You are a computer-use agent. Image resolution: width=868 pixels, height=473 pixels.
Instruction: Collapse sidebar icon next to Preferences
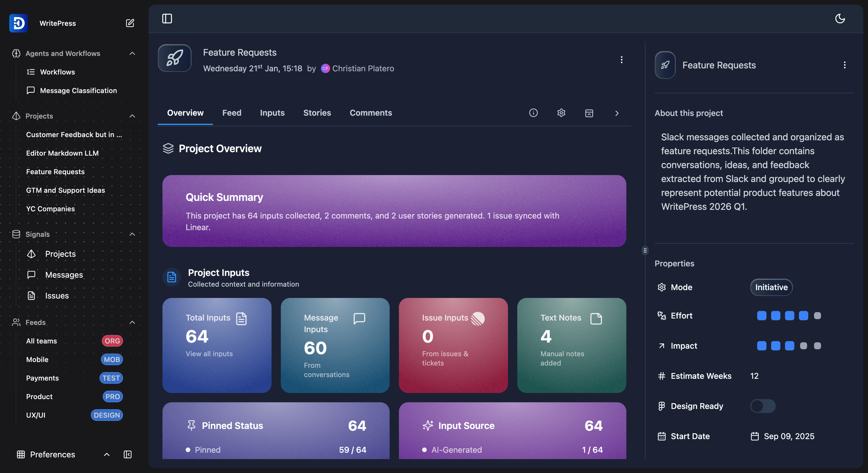127,454
